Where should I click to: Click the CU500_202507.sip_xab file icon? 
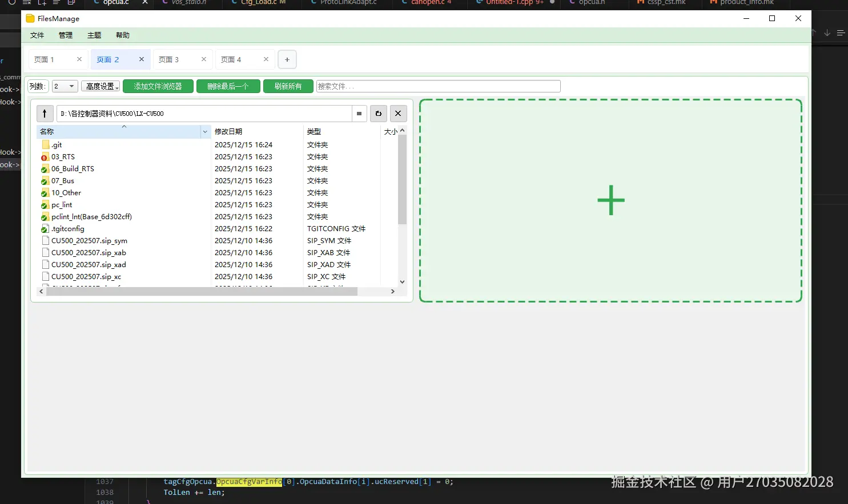tap(46, 253)
